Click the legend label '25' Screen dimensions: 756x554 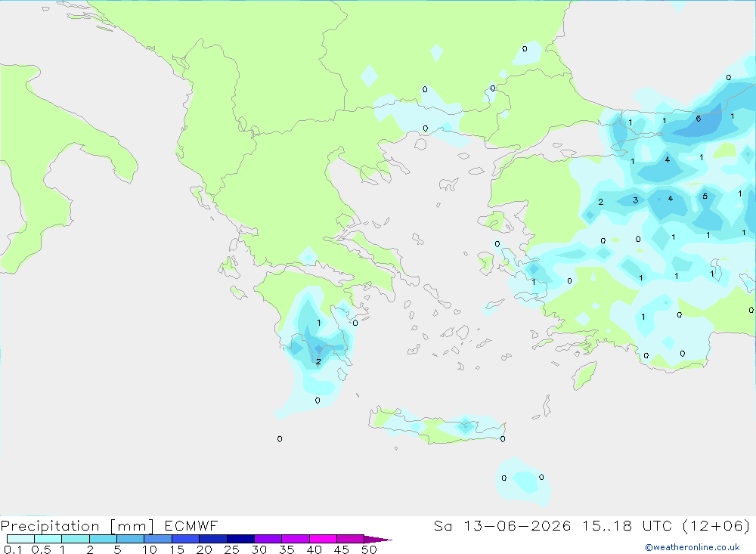(231, 549)
